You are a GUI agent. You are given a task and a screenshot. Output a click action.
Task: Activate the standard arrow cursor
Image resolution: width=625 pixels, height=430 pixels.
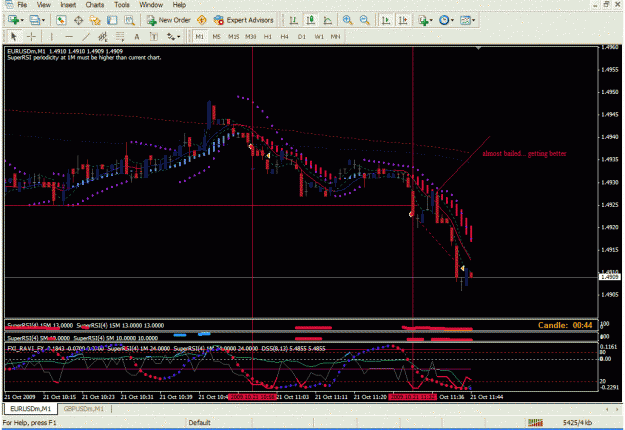[x=14, y=37]
